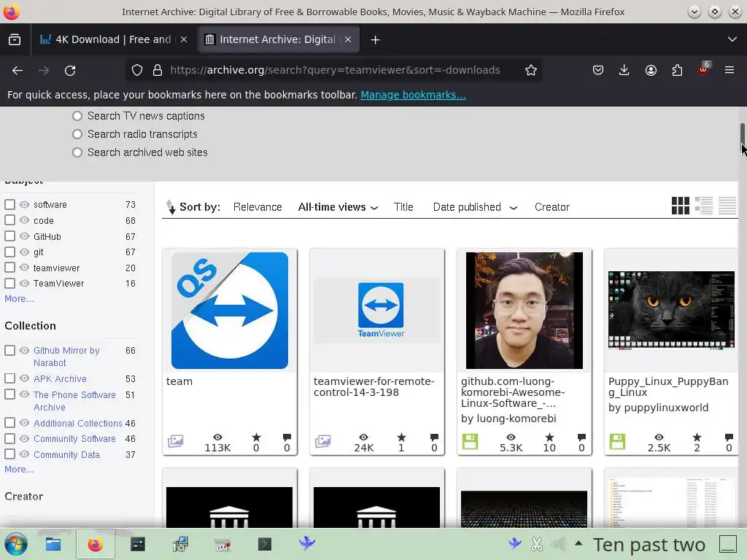Open a new browser tab

(376, 39)
